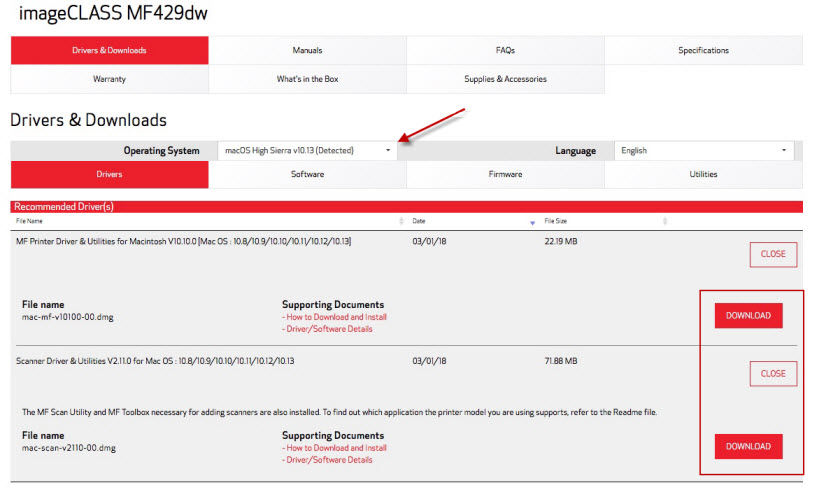Open the Warranty tab
Viewport: 813px width, 492px height.
[109, 79]
